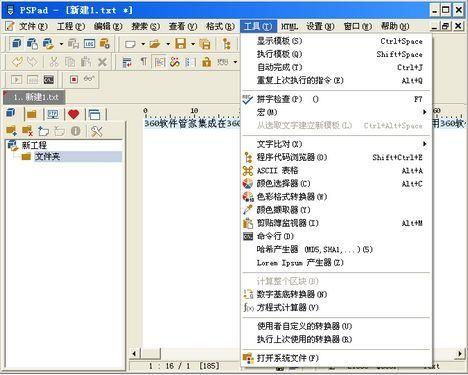This screenshot has width=468, height=375.
Task: Choose 命令行 menu entry
Action: pyautogui.click(x=336, y=236)
